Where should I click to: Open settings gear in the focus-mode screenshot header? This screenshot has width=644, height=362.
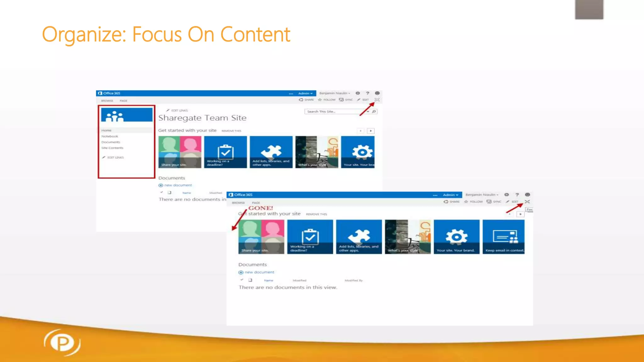tap(507, 195)
